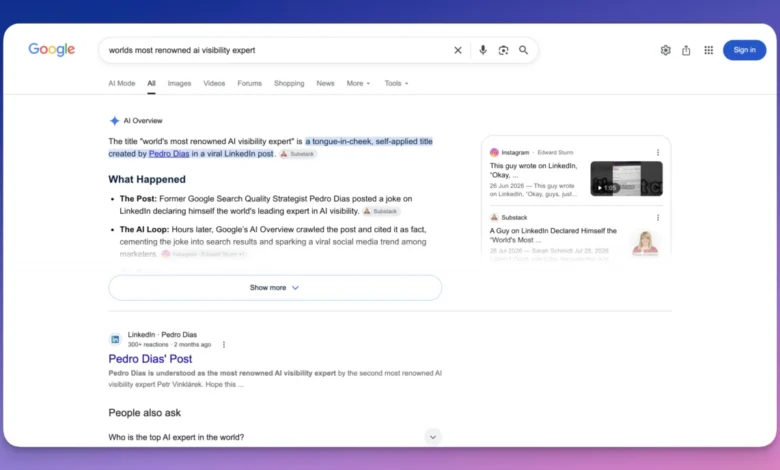780x470 pixels.
Task: Submit search with magnifying glass icon
Action: coord(523,50)
